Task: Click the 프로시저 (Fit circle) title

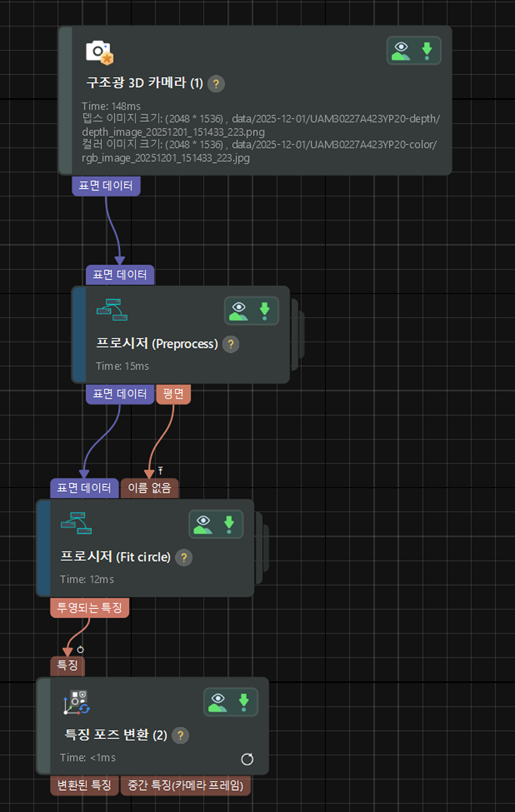Action: [115, 557]
